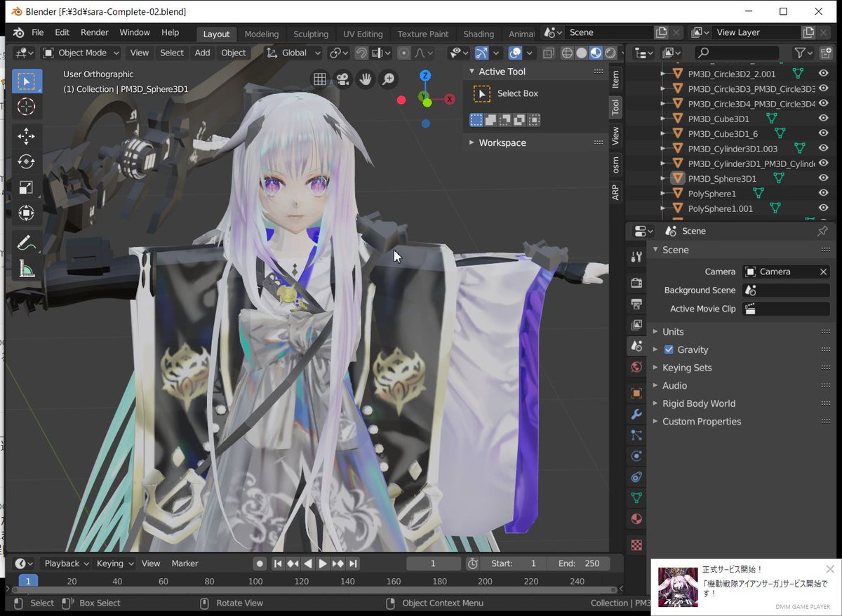Expand the Units panel
Viewport: 842px width, 616px height.
(x=673, y=331)
